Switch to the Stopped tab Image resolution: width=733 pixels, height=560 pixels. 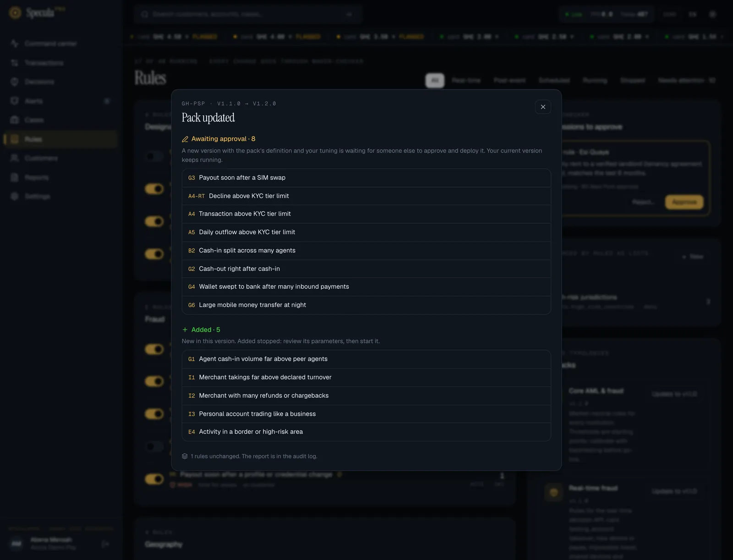point(632,80)
